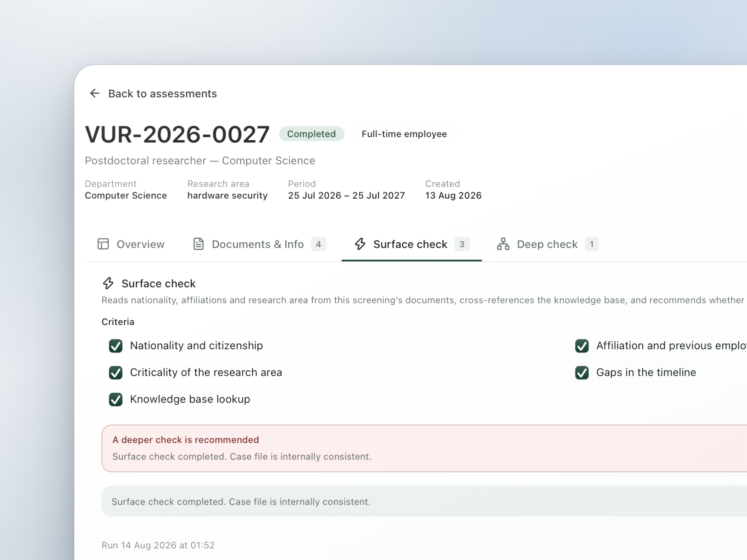This screenshot has height=560, width=747.
Task: Click the Completed status badge
Action: [312, 134]
